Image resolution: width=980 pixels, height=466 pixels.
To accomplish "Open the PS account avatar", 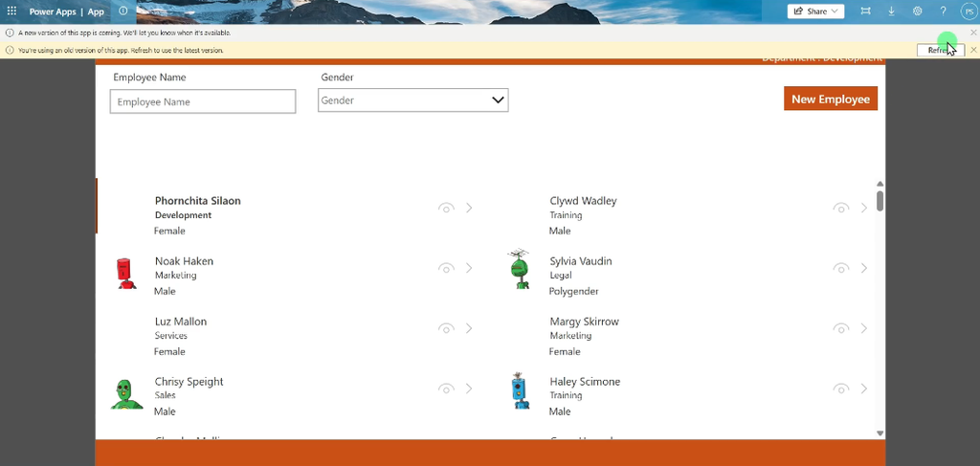I will coord(969,11).
